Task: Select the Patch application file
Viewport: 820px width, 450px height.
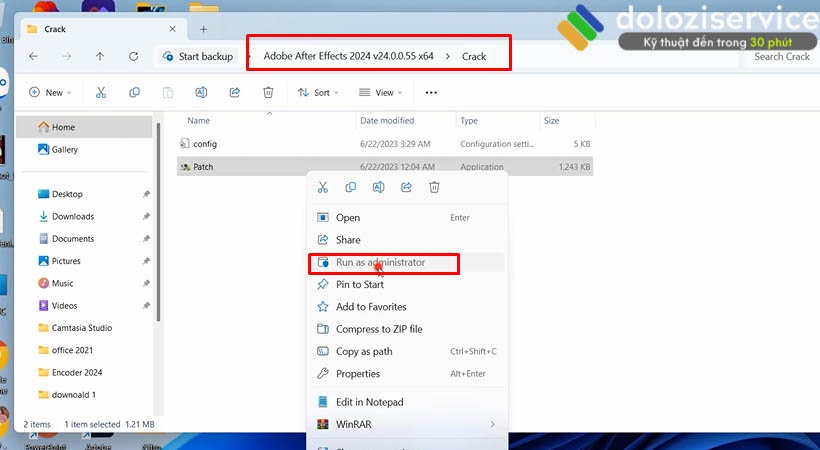Action: (x=385, y=167)
